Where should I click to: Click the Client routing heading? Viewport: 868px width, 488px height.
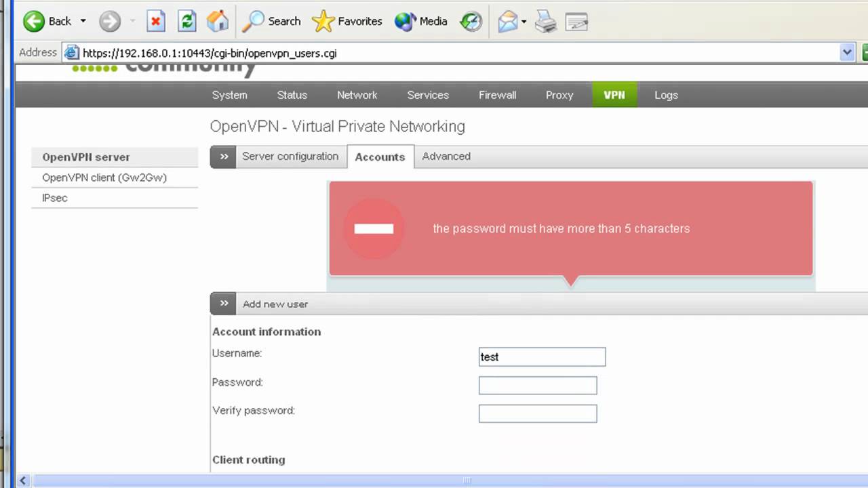tap(249, 460)
